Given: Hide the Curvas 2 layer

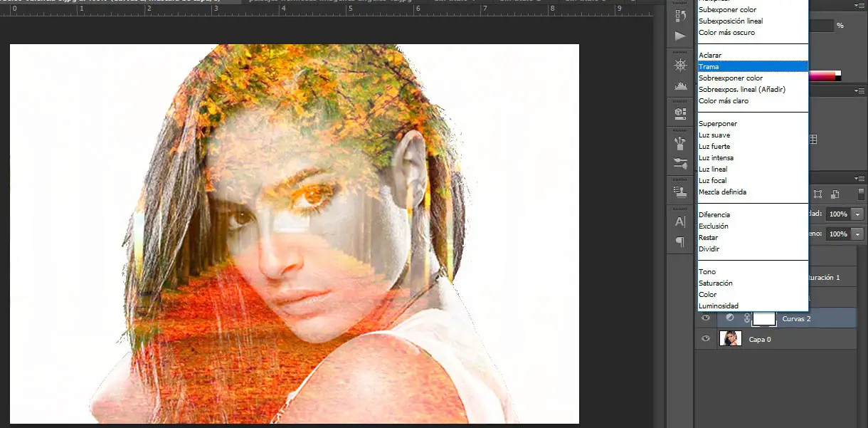Looking at the screenshot, I should click(x=706, y=318).
